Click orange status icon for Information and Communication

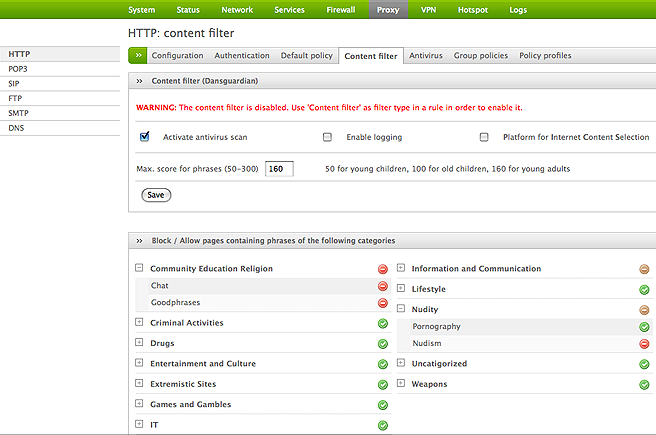(644, 269)
